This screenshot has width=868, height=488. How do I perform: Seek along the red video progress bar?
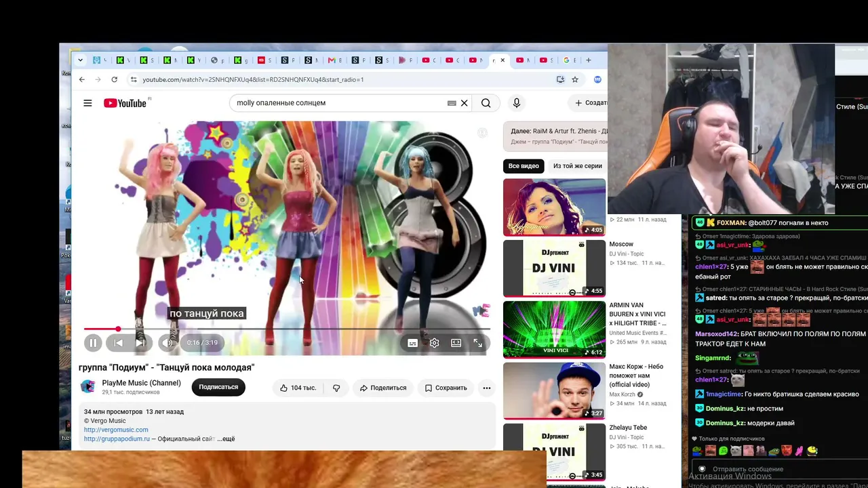(x=287, y=329)
